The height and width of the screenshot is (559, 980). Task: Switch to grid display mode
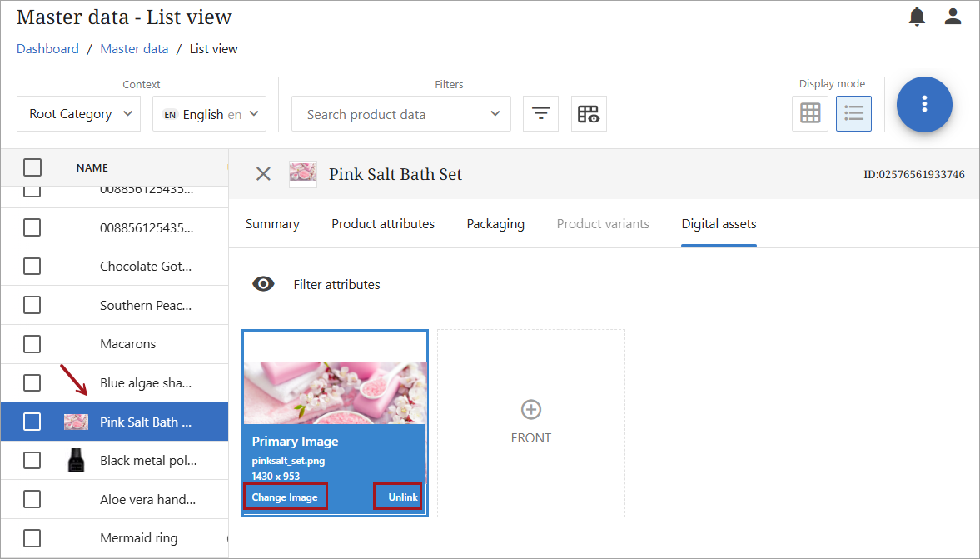[x=810, y=113]
